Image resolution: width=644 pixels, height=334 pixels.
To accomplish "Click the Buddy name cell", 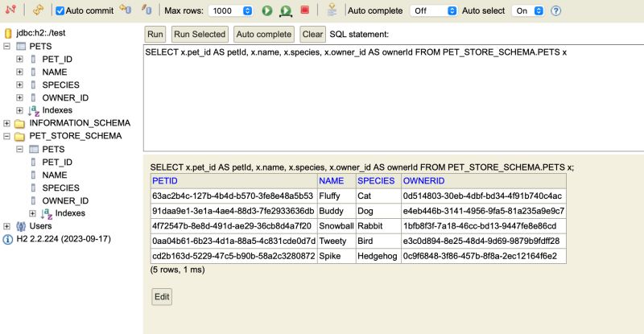I will [336, 211].
